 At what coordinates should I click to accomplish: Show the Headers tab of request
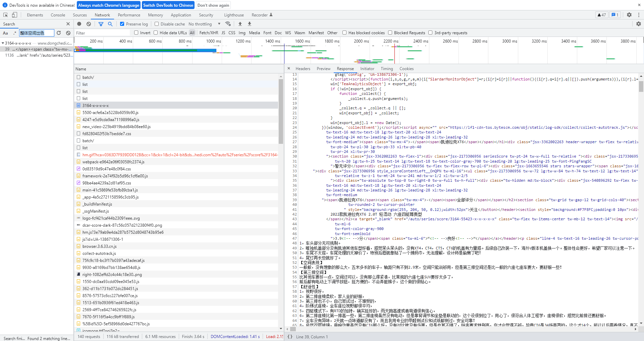[303, 68]
